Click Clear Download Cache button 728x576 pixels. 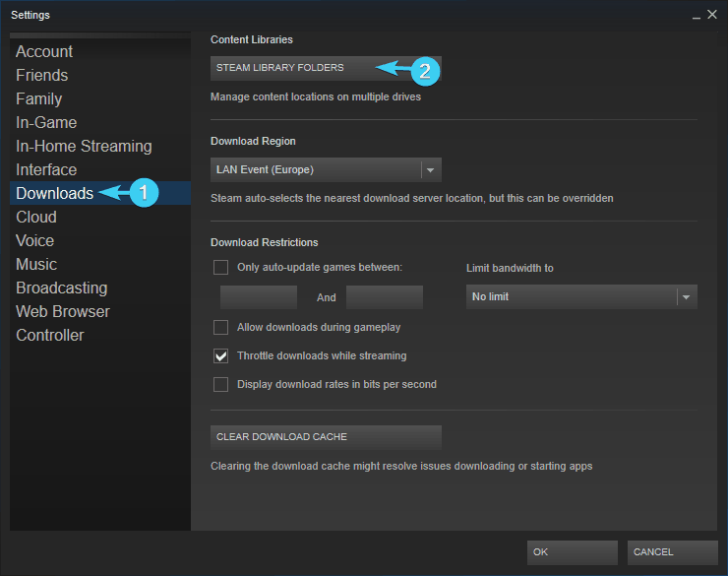coord(326,437)
